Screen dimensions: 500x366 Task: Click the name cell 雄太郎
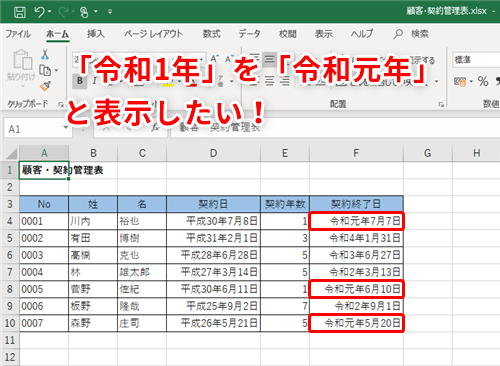[x=142, y=272]
